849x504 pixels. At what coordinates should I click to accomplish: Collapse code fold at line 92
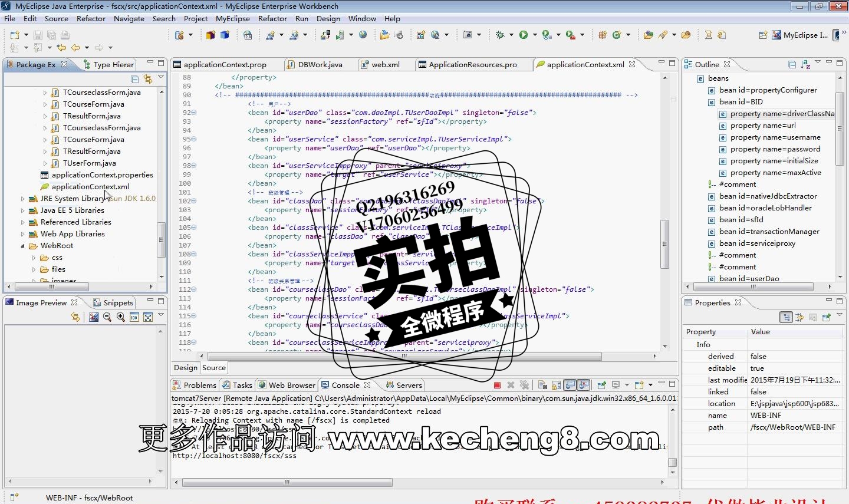pyautogui.click(x=194, y=113)
